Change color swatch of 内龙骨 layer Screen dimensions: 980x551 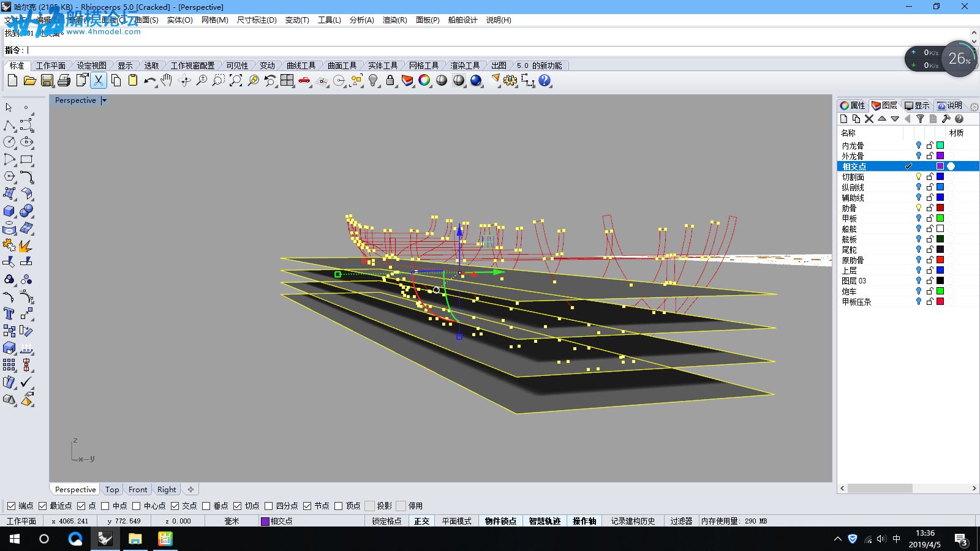[940, 145]
